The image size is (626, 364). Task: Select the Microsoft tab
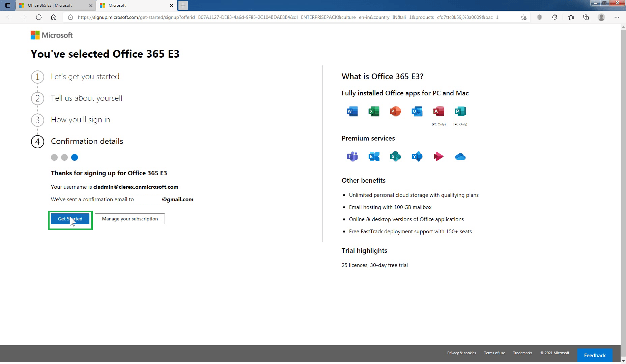[x=137, y=5]
